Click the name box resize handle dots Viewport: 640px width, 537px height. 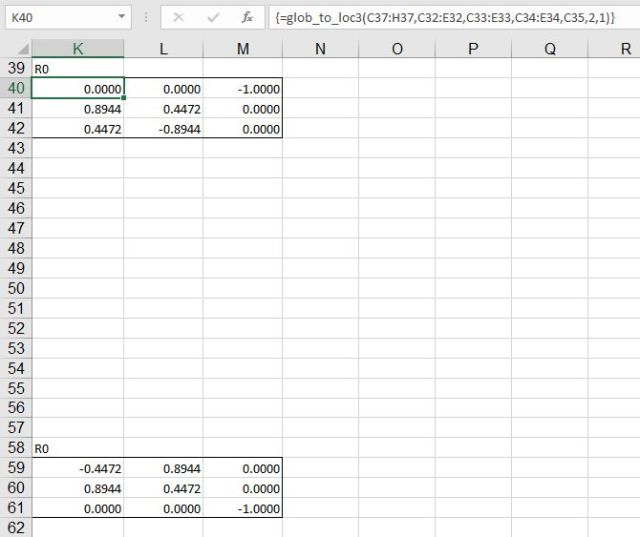pos(145,18)
